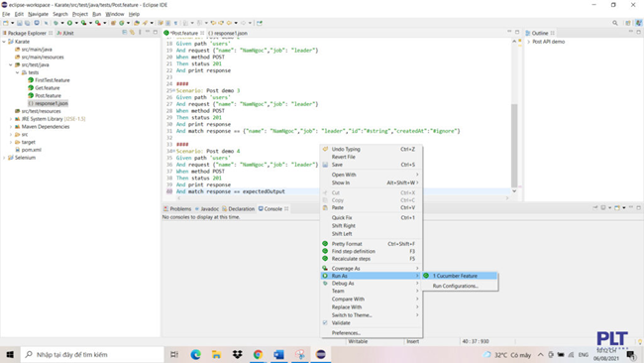Click the New file toolbar icon
The width and height of the screenshot is (644, 363).
pyautogui.click(x=6, y=23)
